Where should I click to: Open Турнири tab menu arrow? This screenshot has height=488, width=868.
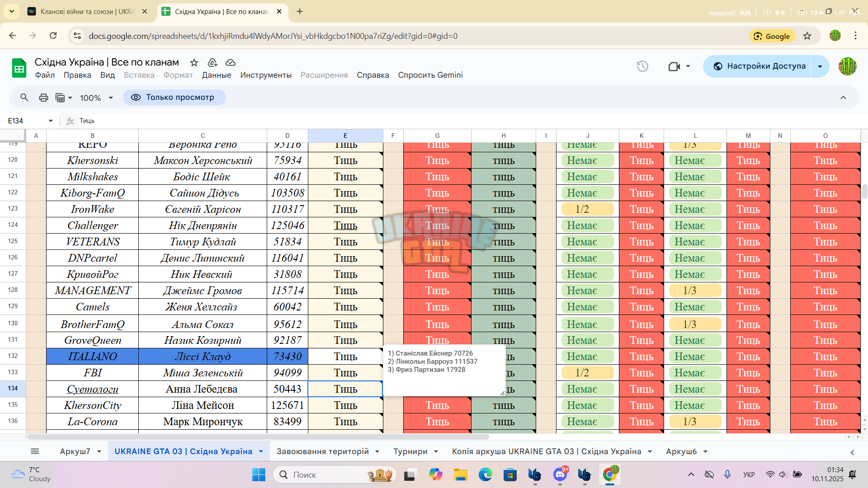[x=436, y=451]
